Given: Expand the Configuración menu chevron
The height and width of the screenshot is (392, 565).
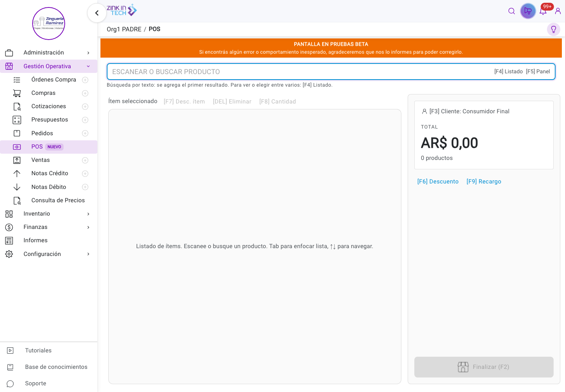Looking at the screenshot, I should click(88, 254).
